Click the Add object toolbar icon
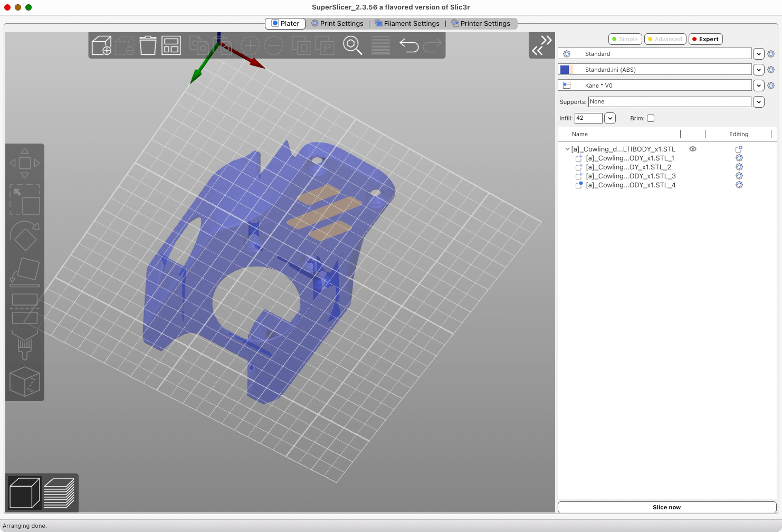782x532 pixels. (101, 46)
